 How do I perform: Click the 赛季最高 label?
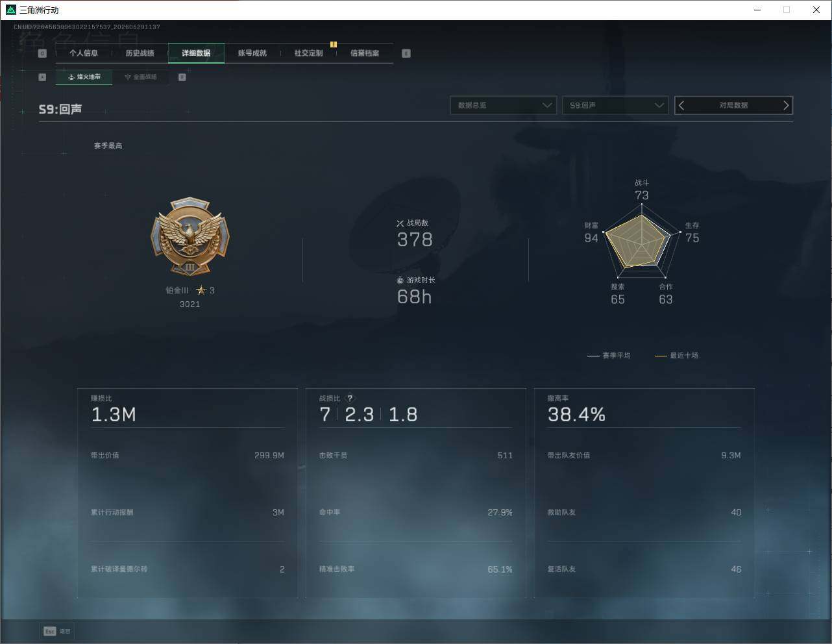pos(108,146)
